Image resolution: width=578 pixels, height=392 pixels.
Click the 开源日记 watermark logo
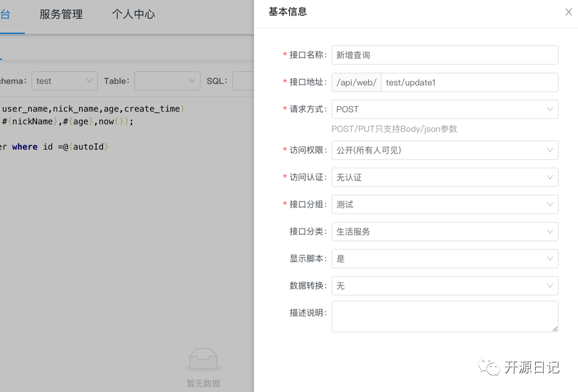coord(520,367)
